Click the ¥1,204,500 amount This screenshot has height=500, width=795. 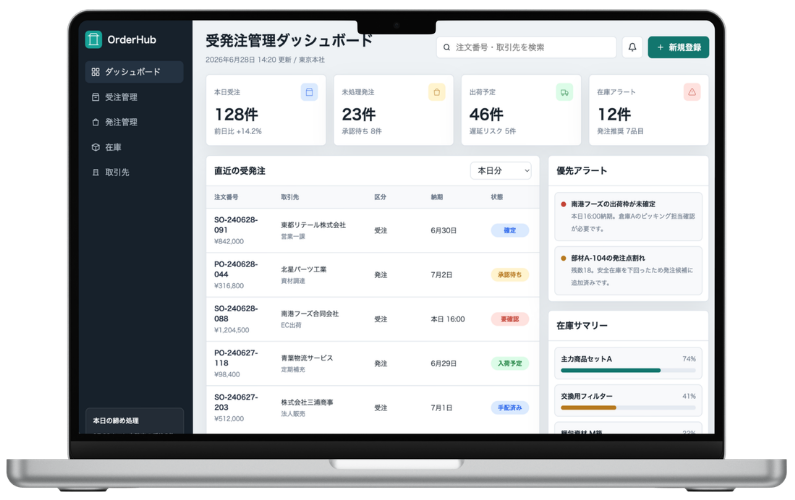pyautogui.click(x=232, y=330)
